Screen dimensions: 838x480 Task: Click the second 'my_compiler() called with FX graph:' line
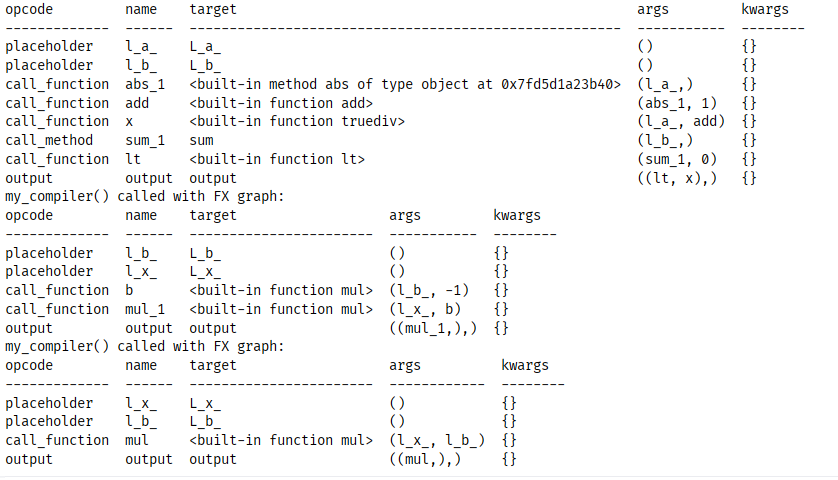pos(145,346)
